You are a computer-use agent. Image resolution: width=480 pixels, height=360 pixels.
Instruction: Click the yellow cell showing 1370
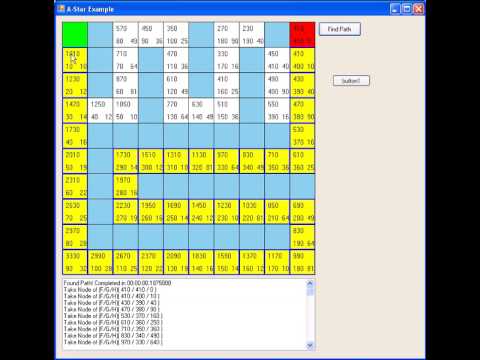point(252,263)
